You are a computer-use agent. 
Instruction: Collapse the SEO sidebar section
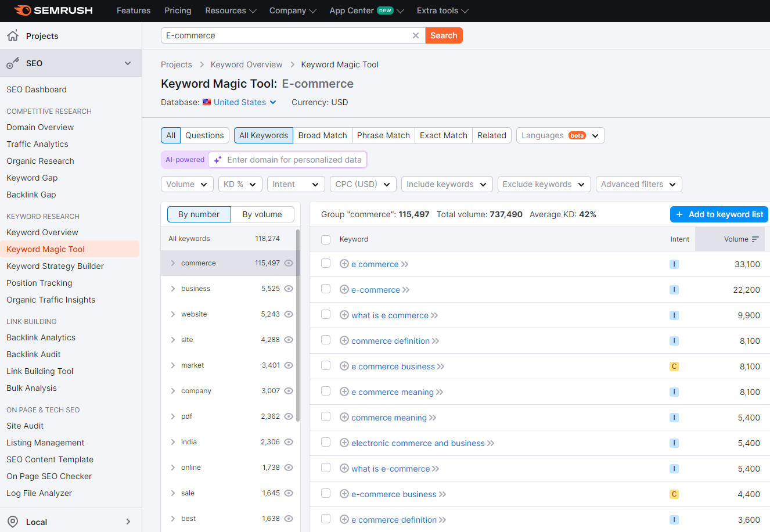[x=128, y=63]
